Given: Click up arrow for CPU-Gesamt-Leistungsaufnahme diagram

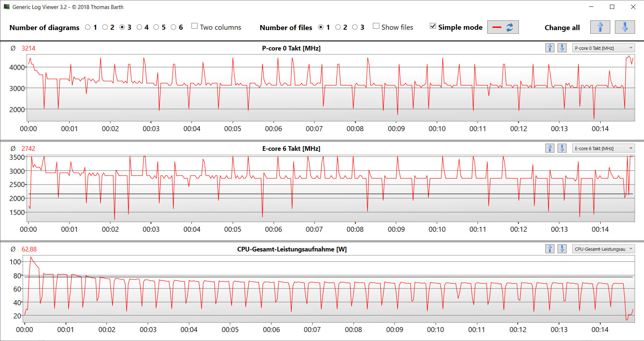Looking at the screenshot, I should tap(550, 249).
